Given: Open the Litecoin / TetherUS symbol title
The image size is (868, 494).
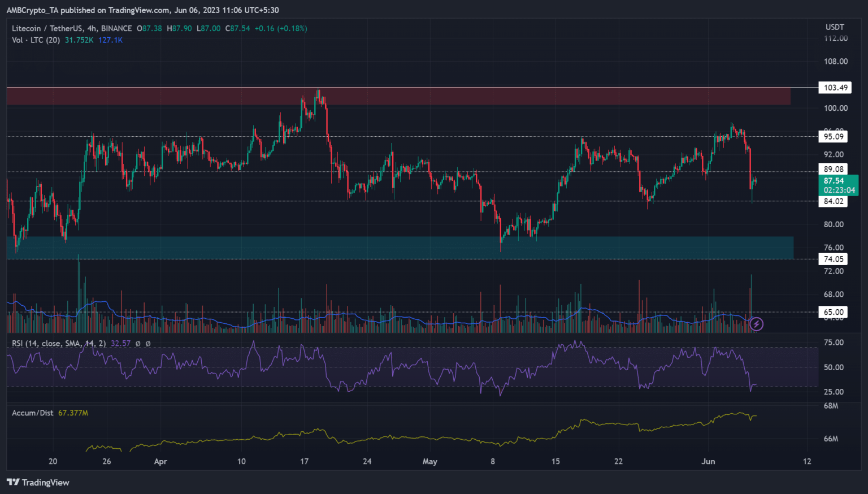Looking at the screenshot, I should pos(72,28).
